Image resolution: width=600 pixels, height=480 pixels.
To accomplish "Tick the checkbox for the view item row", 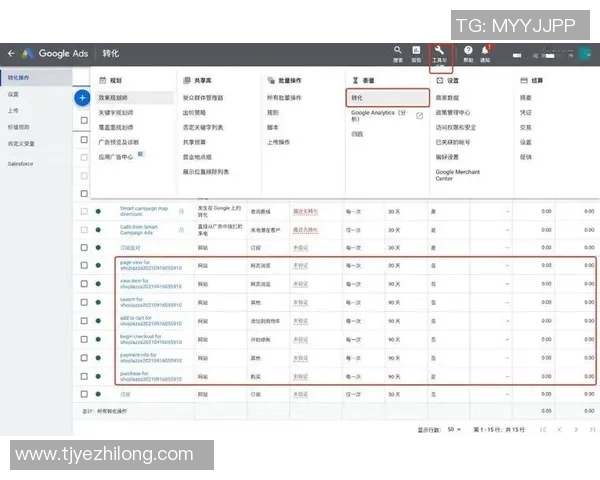I will point(84,284).
